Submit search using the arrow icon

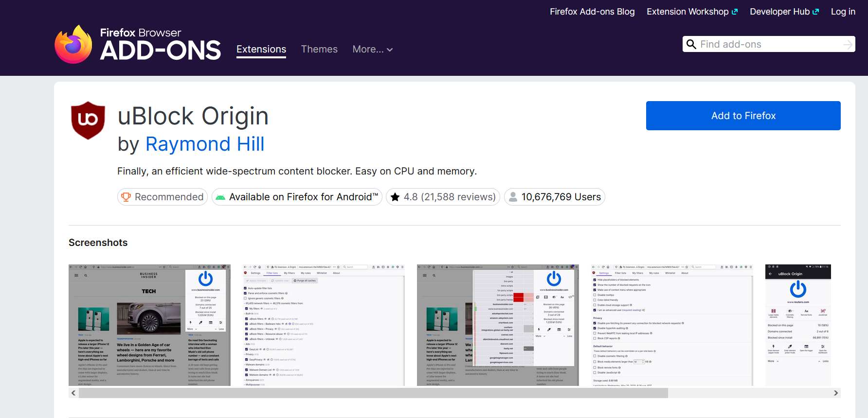pyautogui.click(x=848, y=44)
